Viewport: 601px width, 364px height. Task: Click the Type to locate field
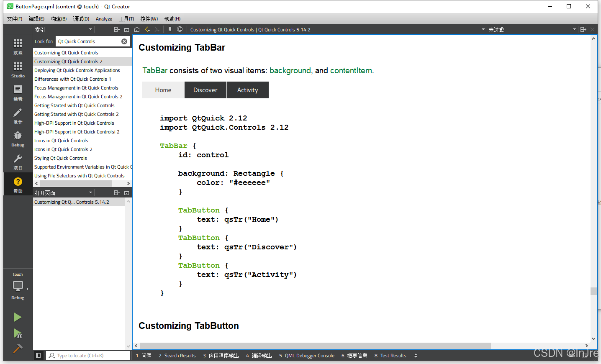coord(88,356)
